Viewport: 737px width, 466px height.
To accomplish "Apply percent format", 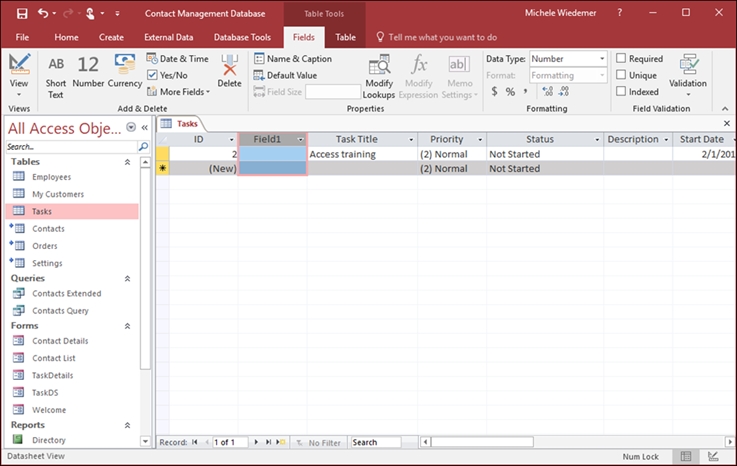I will click(510, 92).
